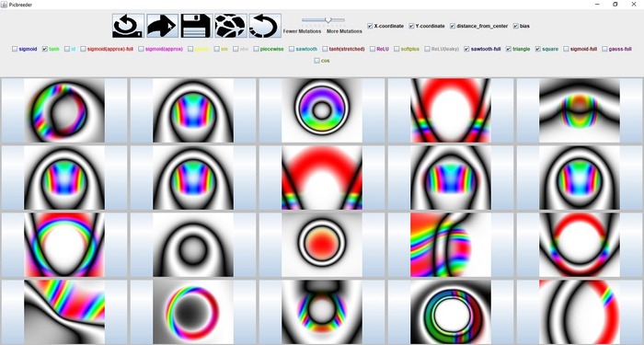The height and width of the screenshot is (345, 644).
Task: Disable the sawtooth-full checkbox
Action: (x=466, y=49)
